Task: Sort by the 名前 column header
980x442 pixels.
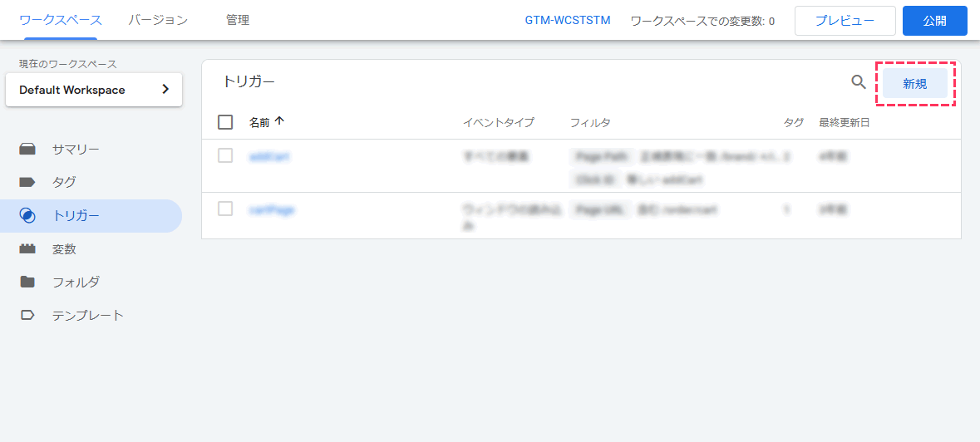Action: click(259, 122)
